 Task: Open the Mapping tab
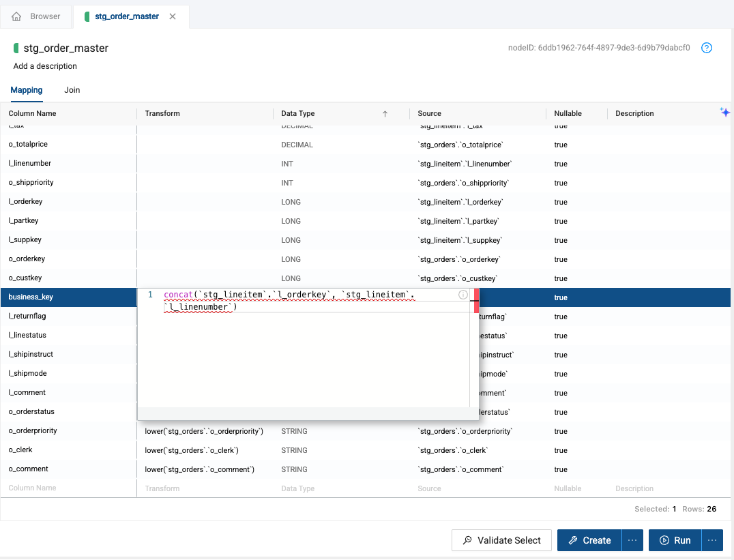tap(27, 90)
